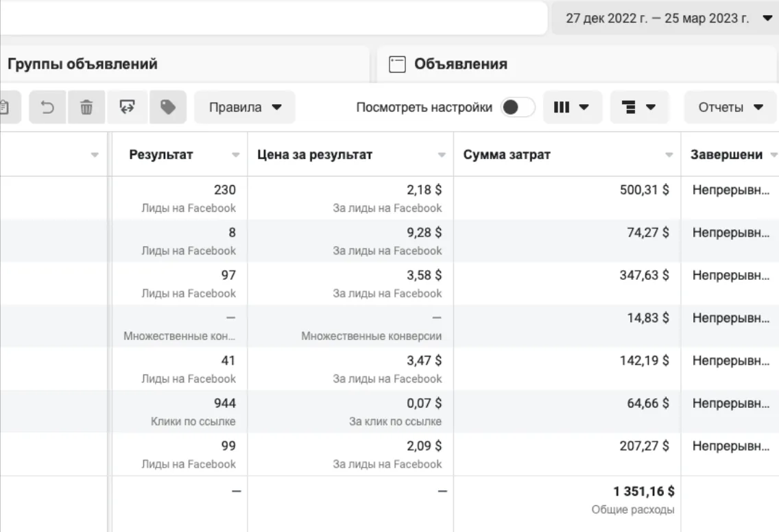This screenshot has width=779, height=532.
Task: Switch to Объявления tab
Action: pos(578,64)
